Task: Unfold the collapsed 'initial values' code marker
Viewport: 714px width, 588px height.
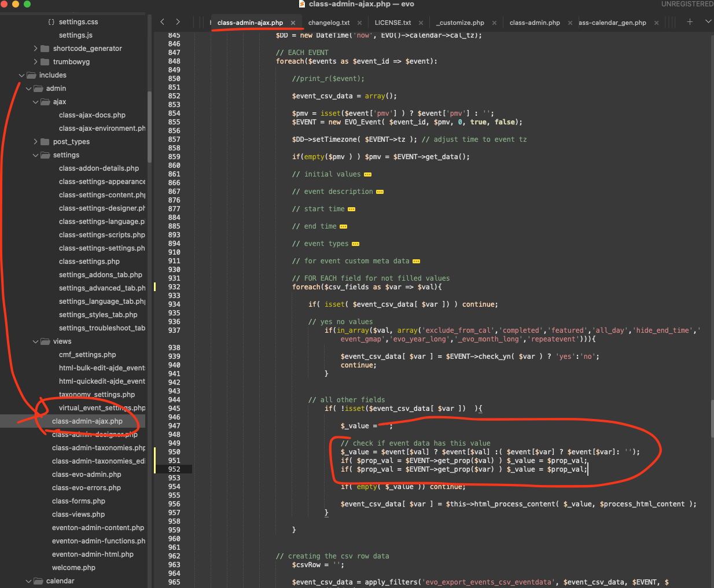Action: point(367,175)
